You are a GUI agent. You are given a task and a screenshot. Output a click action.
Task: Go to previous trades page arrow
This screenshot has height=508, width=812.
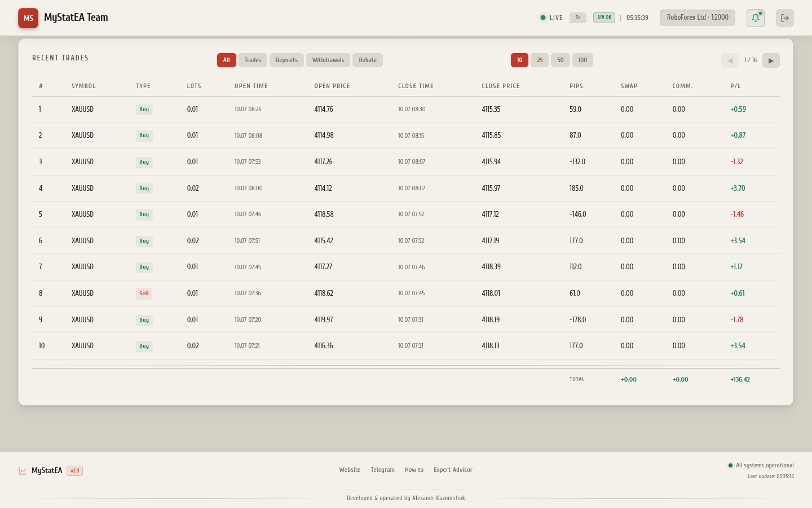click(730, 60)
